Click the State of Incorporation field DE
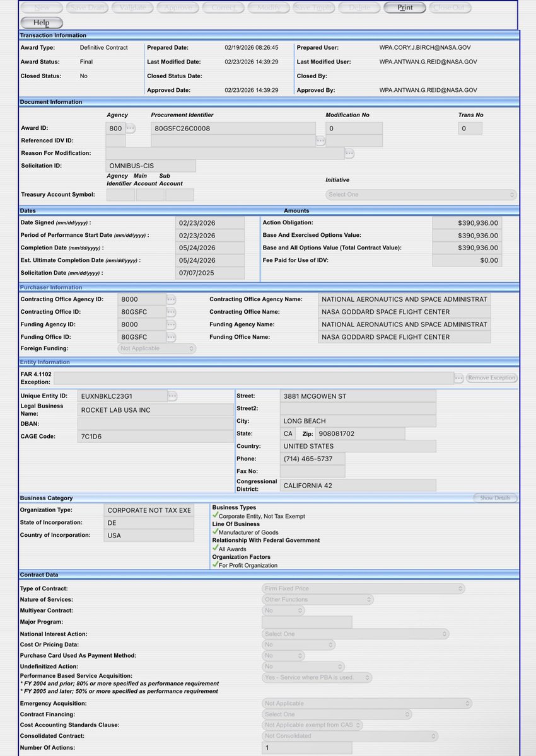536x756 pixels. 149,523
